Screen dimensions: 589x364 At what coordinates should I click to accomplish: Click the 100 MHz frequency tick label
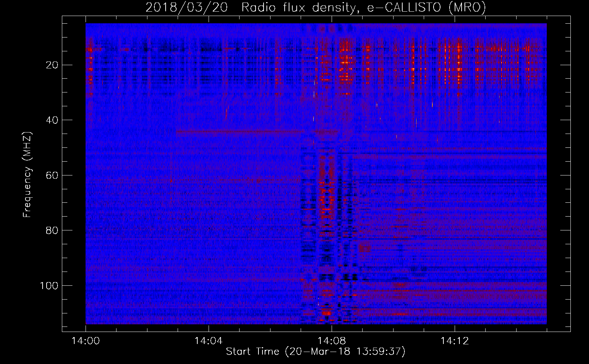[49, 286]
